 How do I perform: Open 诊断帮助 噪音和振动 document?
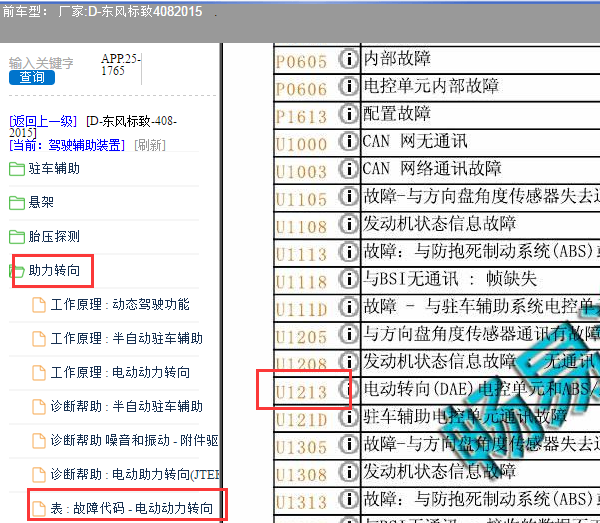pos(134,440)
